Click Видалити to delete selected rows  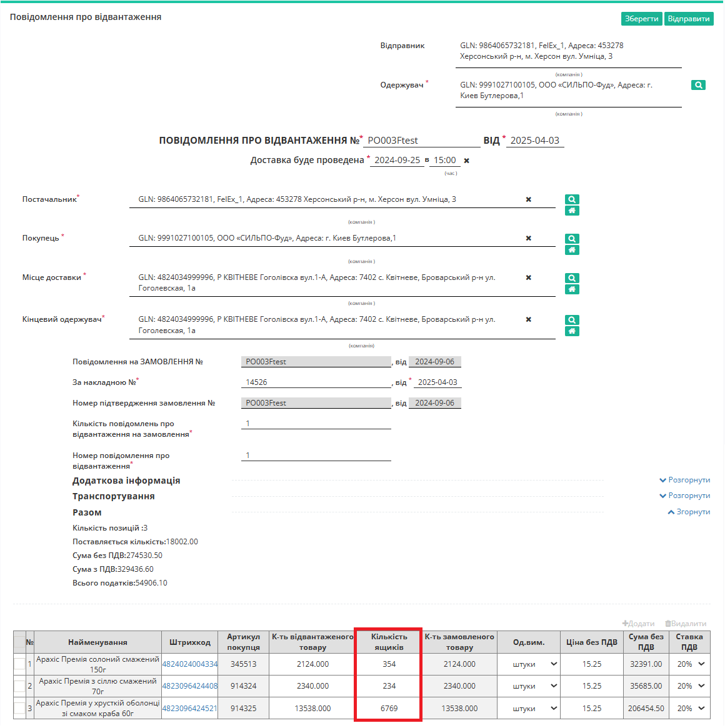[x=686, y=624]
